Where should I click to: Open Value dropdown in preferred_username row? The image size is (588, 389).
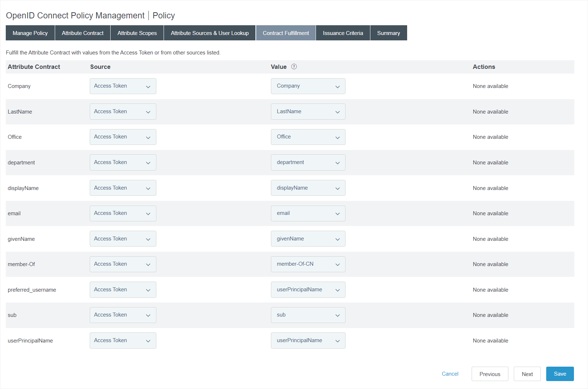click(x=308, y=289)
